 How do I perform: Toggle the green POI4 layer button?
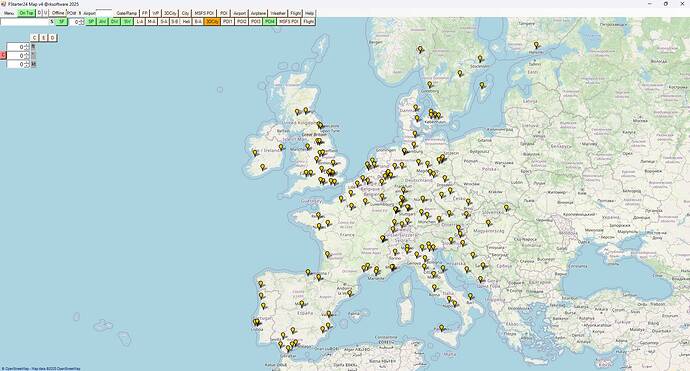point(269,21)
